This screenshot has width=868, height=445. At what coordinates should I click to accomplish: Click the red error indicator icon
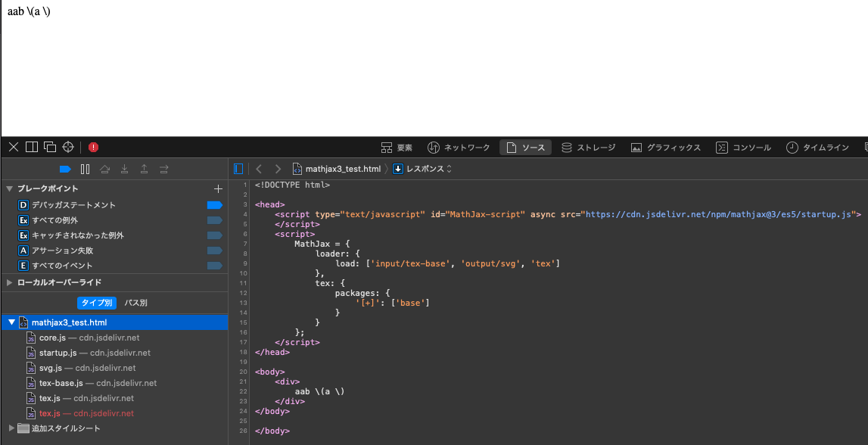[x=94, y=148]
